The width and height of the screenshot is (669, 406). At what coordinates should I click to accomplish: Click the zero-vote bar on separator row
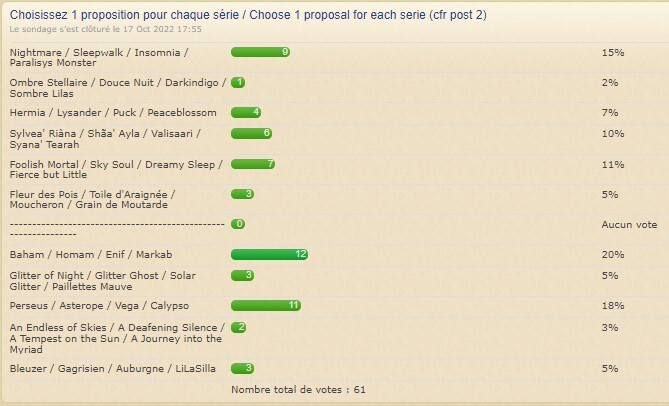tap(238, 224)
